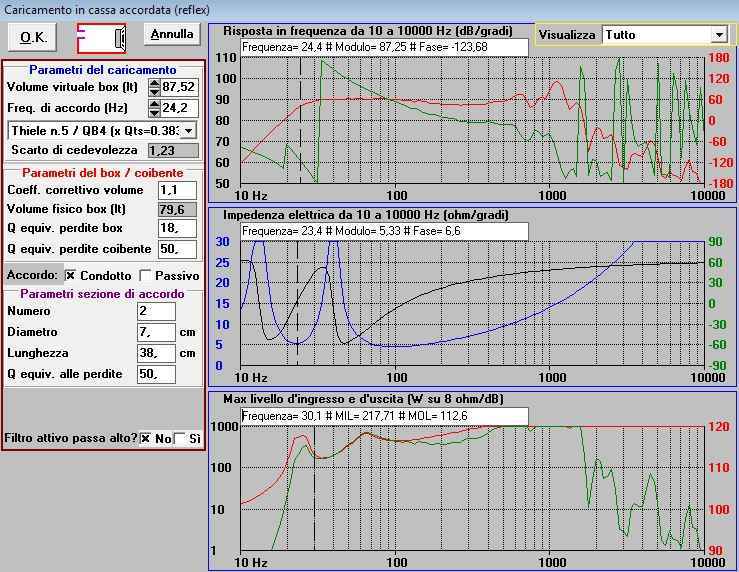Decrease Freq. di accordo with down arrow
739x572 pixels.
click(154, 112)
